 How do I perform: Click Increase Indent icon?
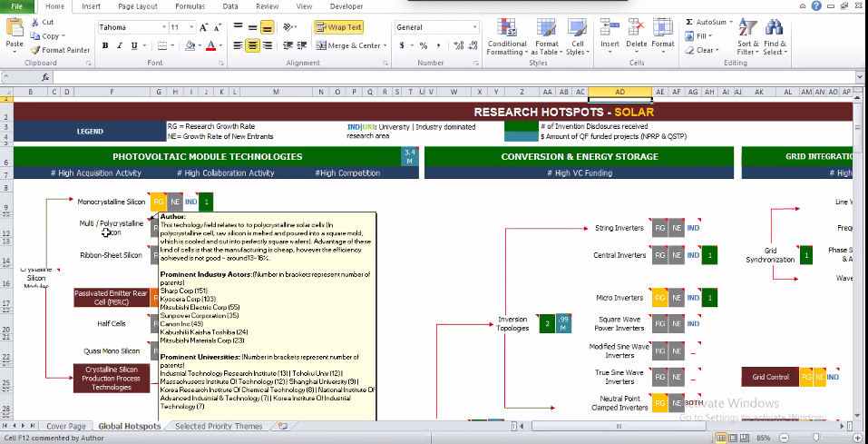coord(302,45)
